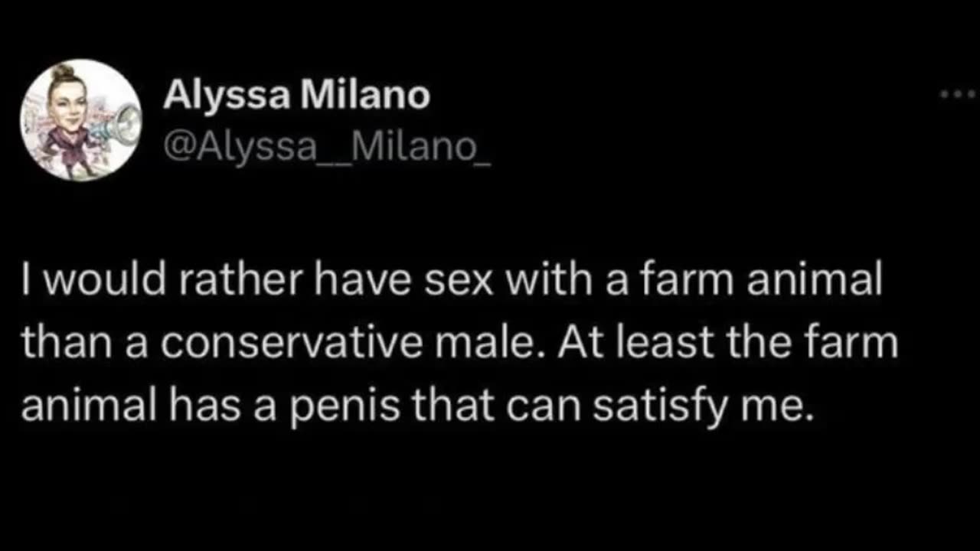Click the word "male." in the tweet
The width and height of the screenshot is (980, 551).
click(x=490, y=344)
